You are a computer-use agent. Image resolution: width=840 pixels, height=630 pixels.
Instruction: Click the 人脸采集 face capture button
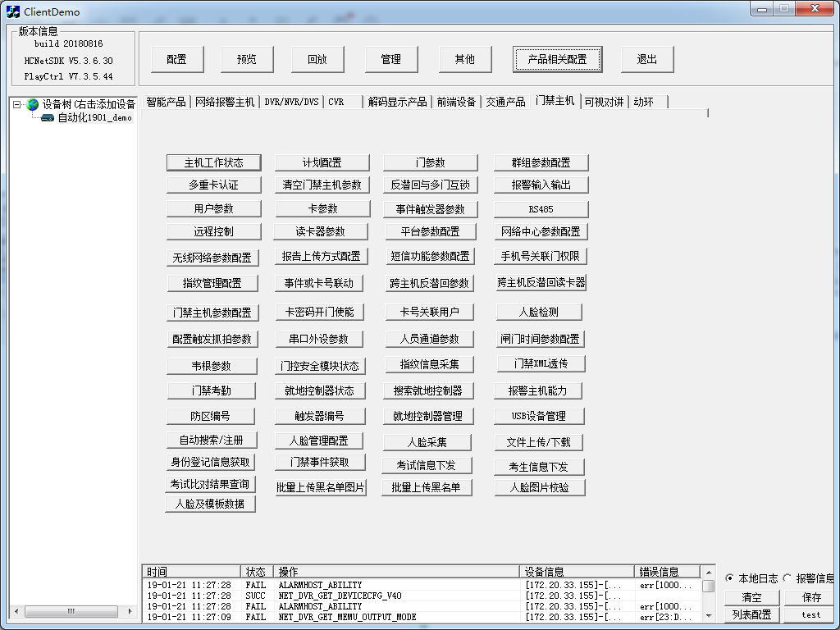(427, 442)
